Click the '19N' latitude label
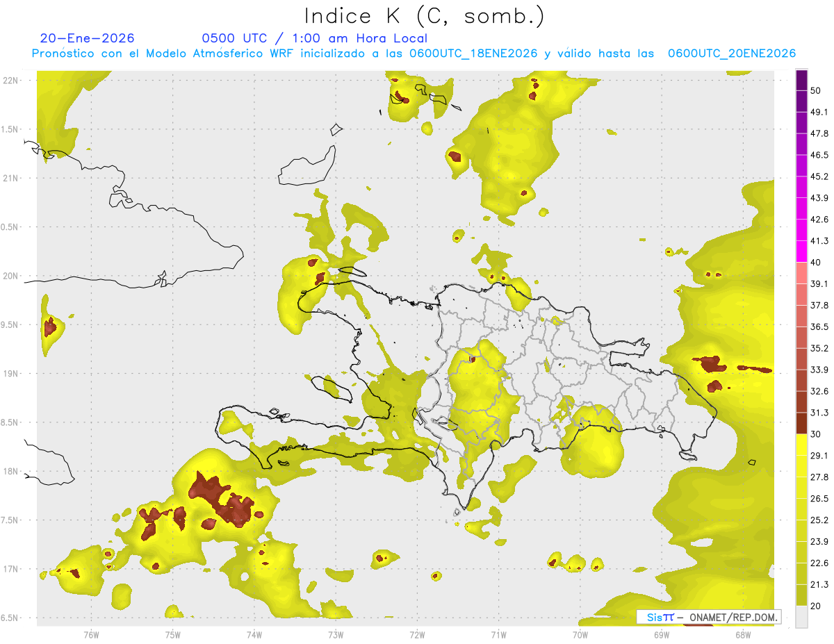834x644 pixels. click(x=10, y=374)
